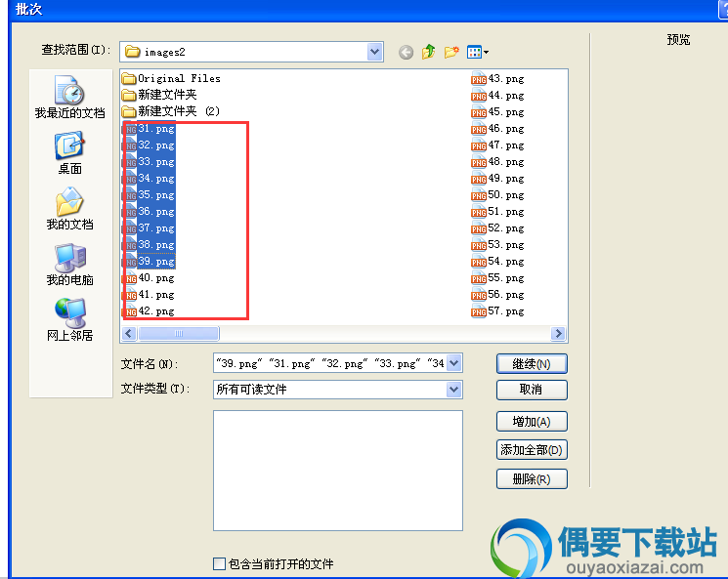Image resolution: width=728 pixels, height=579 pixels.
Task: Open My Computer (我的电脑) shortcut
Action: point(69,264)
